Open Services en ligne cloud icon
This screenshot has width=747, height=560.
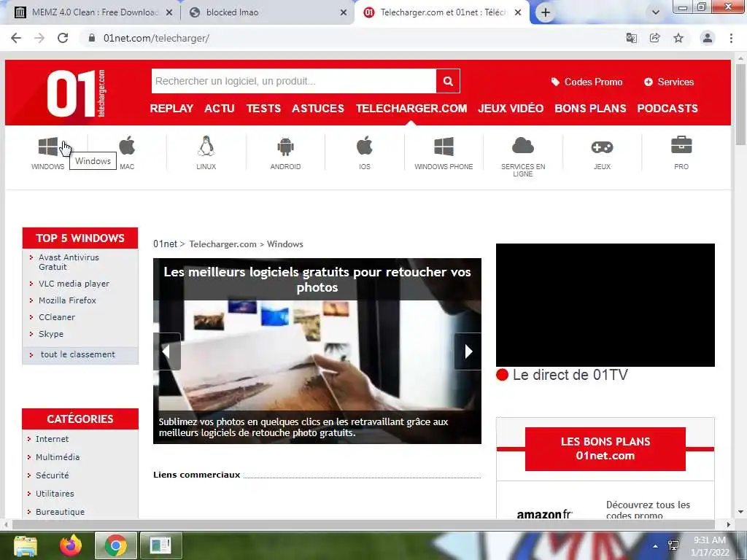click(522, 146)
